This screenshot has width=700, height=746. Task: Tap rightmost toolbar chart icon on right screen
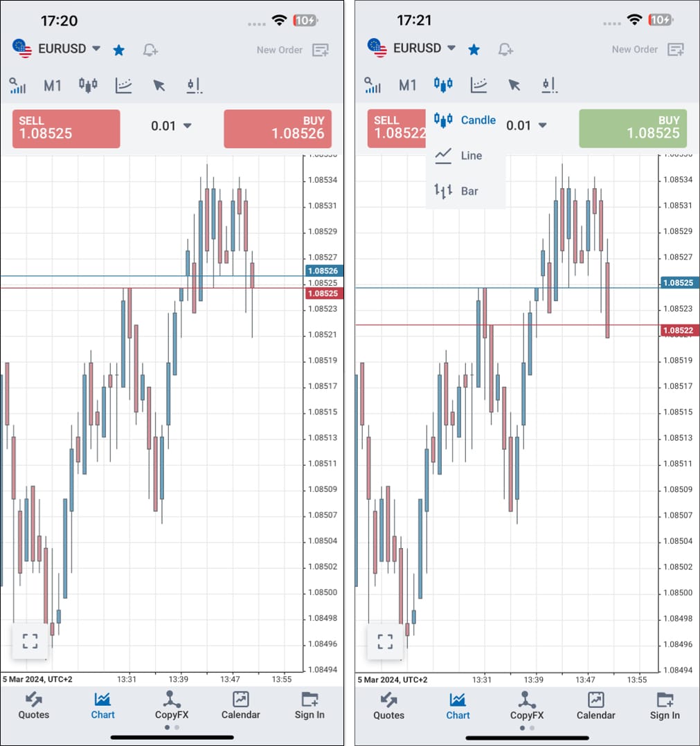pyautogui.click(x=549, y=85)
